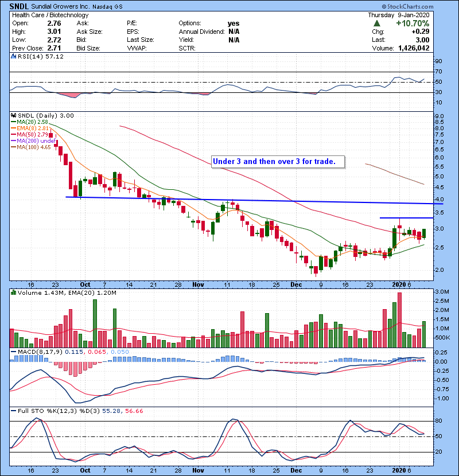This screenshot has width=459, height=476.
Task: Click the MACD signal value 0.065
Action: pyautogui.click(x=97, y=352)
